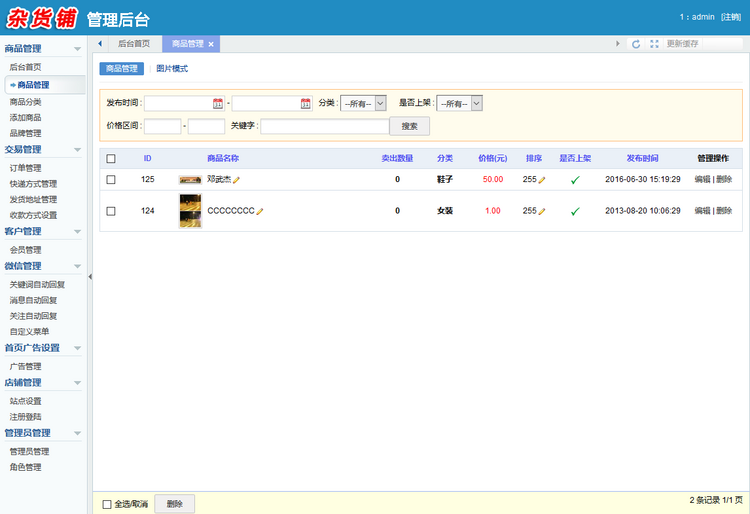
Task: Check the box for product 125
Action: (x=111, y=179)
